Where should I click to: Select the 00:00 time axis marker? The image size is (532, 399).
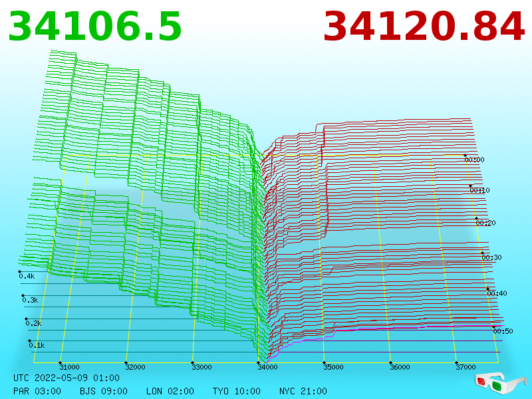click(x=474, y=160)
